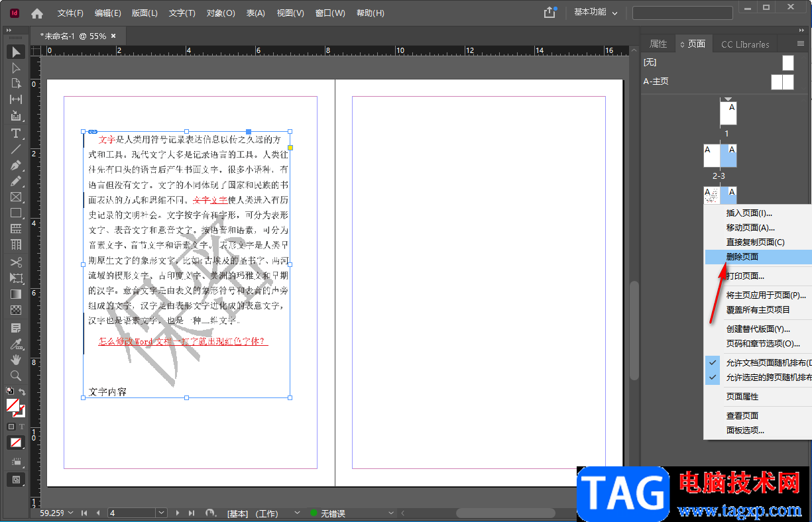Open the zoom level dropdown 59.259

click(x=72, y=513)
